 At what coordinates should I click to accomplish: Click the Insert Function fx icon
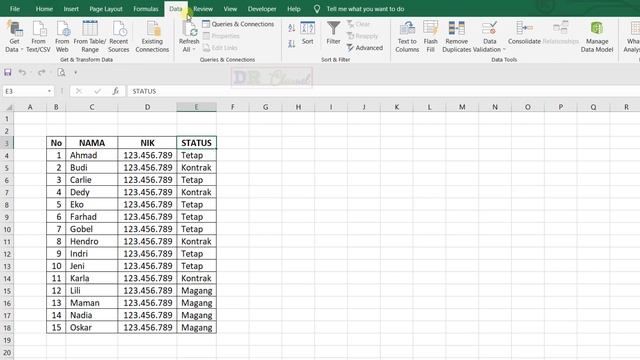coord(116,91)
